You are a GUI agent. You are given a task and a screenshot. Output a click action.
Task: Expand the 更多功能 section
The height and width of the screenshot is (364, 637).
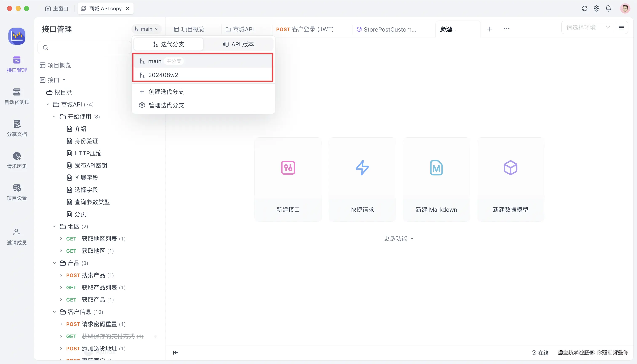pyautogui.click(x=399, y=238)
